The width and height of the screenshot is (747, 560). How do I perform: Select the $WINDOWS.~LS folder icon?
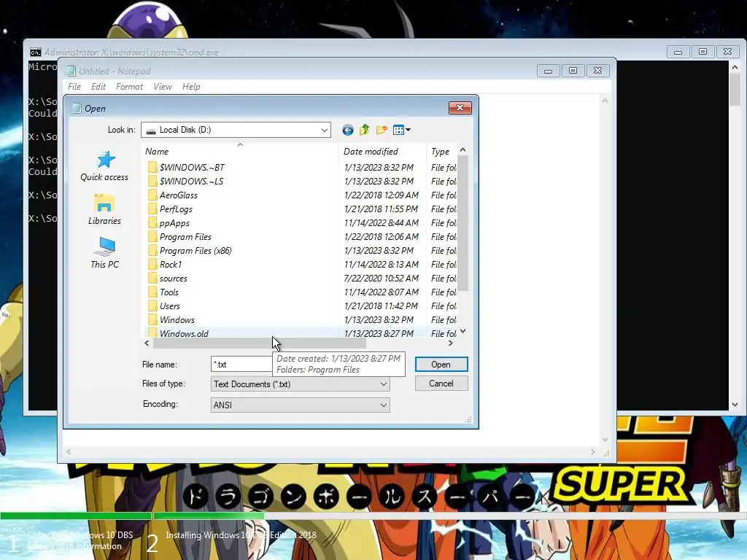coord(152,181)
